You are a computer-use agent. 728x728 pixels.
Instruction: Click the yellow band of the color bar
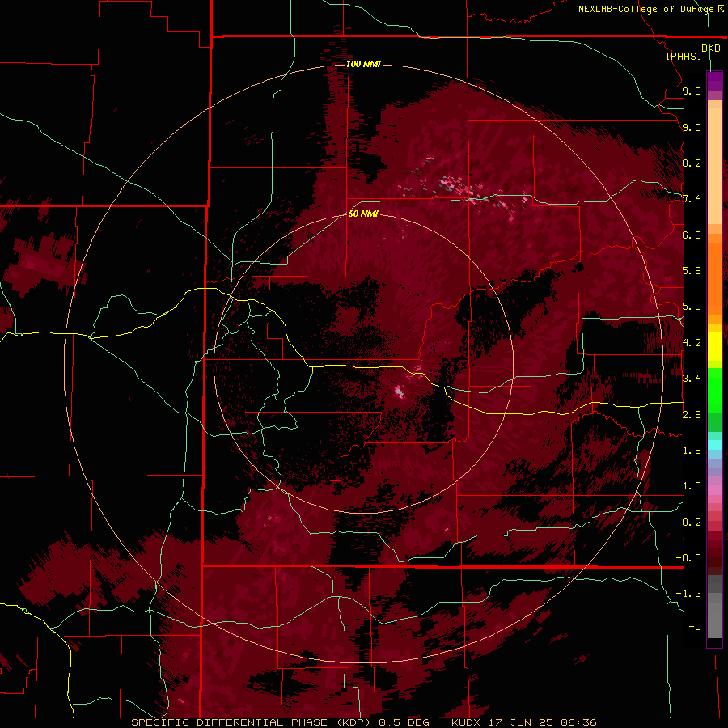coord(714,346)
